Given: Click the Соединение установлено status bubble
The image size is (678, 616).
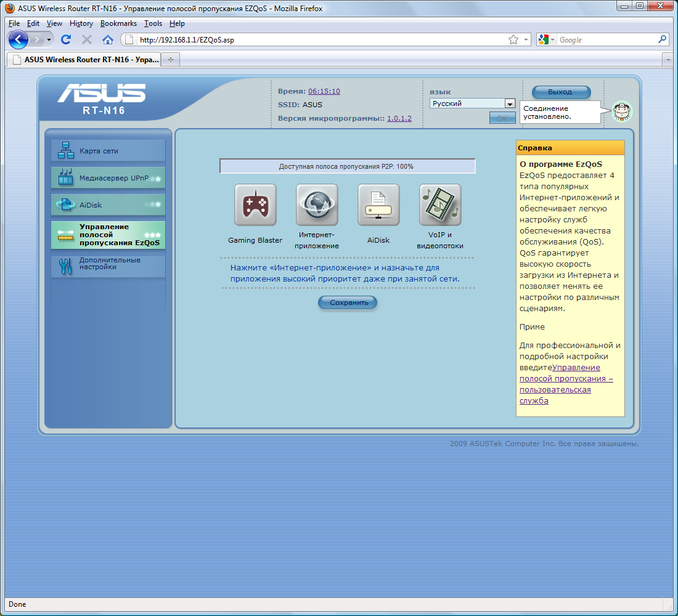Looking at the screenshot, I should 562,112.
